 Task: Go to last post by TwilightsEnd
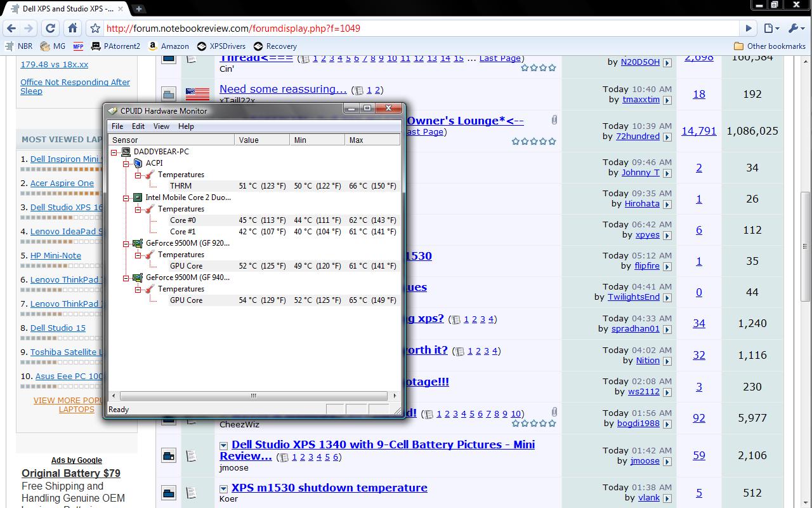[x=667, y=298]
